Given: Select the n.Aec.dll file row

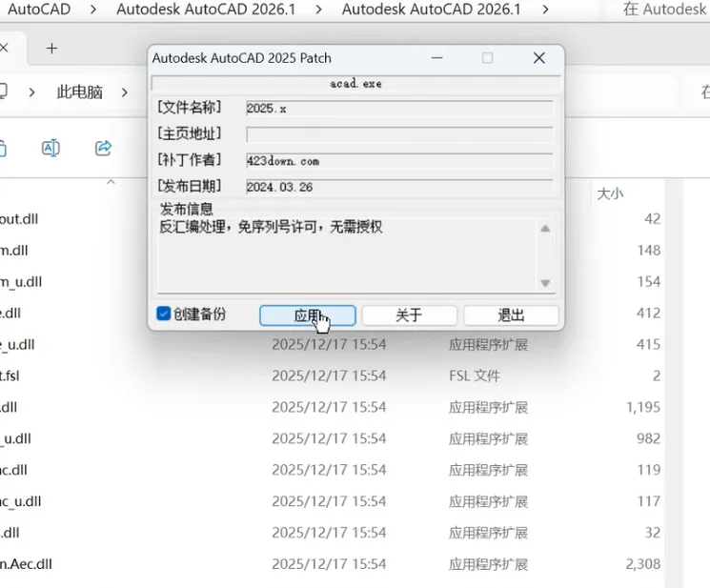Looking at the screenshot, I should (26, 564).
